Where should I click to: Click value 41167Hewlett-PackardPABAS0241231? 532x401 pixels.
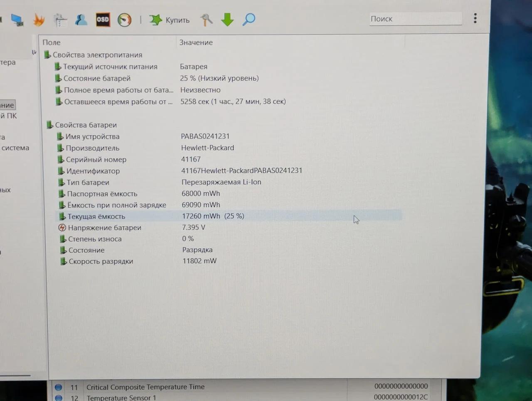pyautogui.click(x=241, y=171)
